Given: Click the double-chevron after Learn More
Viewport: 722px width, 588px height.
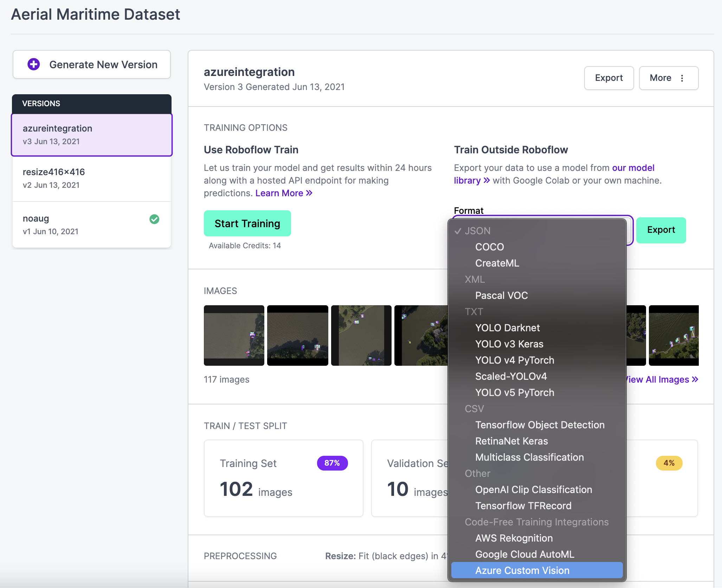Looking at the screenshot, I should click(309, 193).
